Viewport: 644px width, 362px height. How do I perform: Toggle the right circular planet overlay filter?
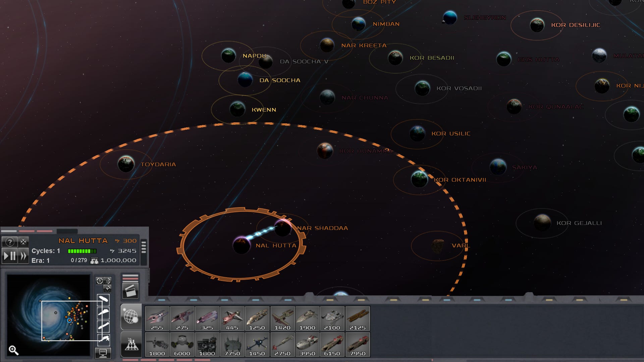[107, 281]
